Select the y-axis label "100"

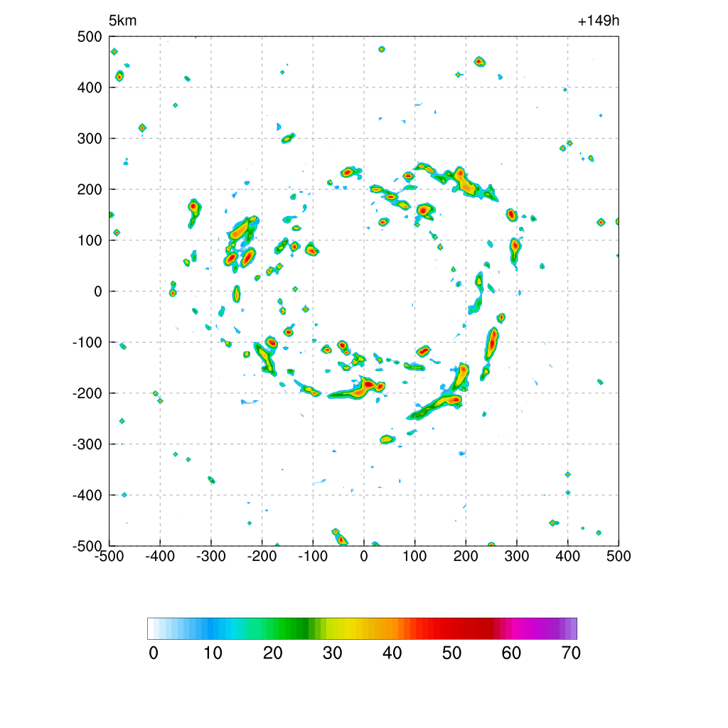coord(90,241)
